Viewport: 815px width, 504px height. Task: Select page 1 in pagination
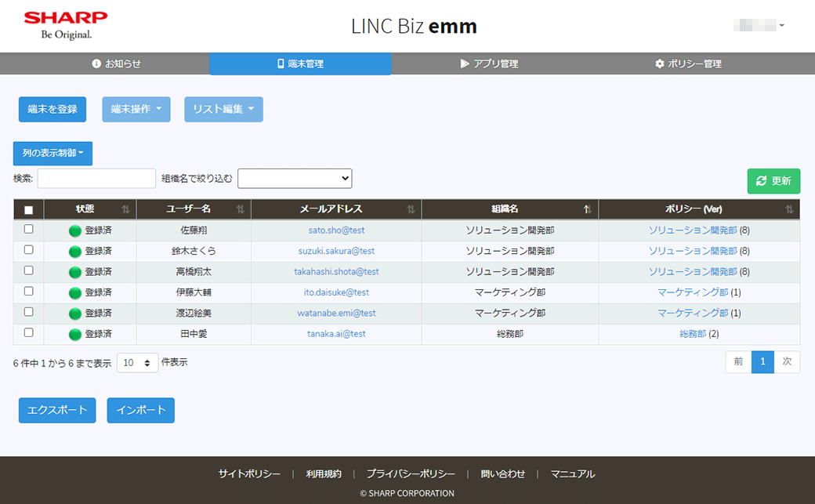(x=762, y=361)
